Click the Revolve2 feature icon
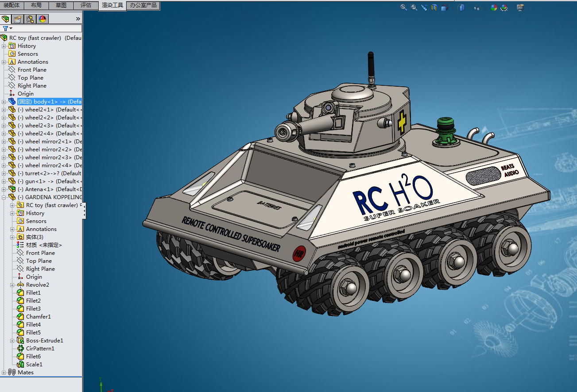The width and height of the screenshot is (577, 392). [x=20, y=285]
